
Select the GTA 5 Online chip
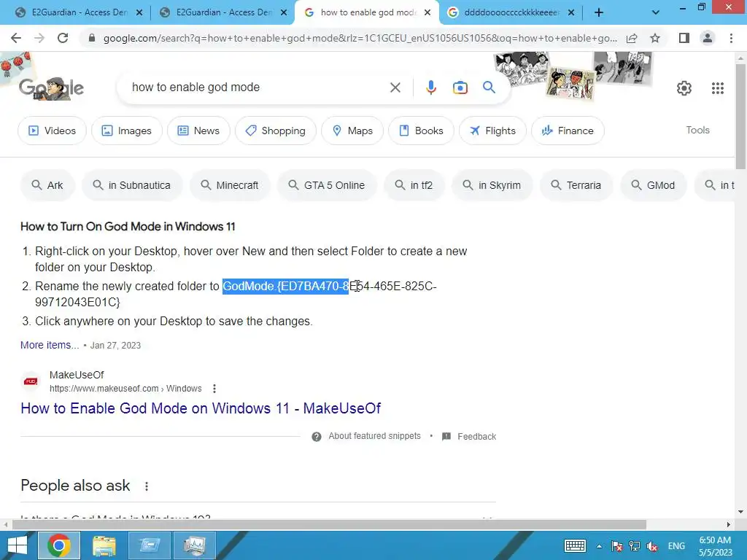pyautogui.click(x=328, y=185)
